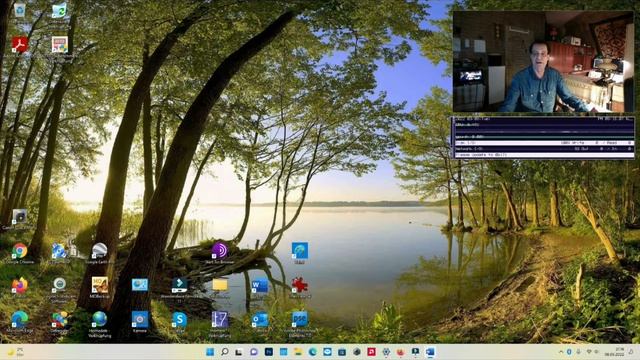Open the Outlook desktop shortcut
640x360 pixels.
pyautogui.click(x=260, y=320)
